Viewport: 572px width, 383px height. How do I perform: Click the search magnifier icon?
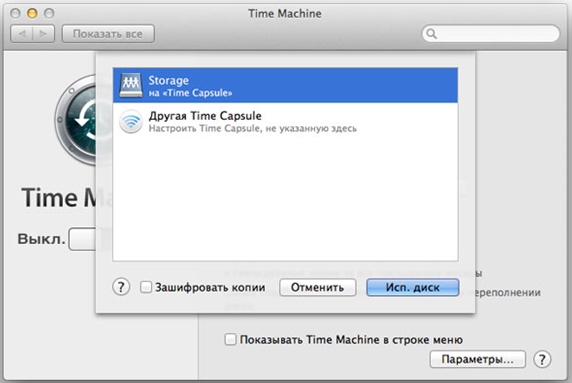[432, 34]
